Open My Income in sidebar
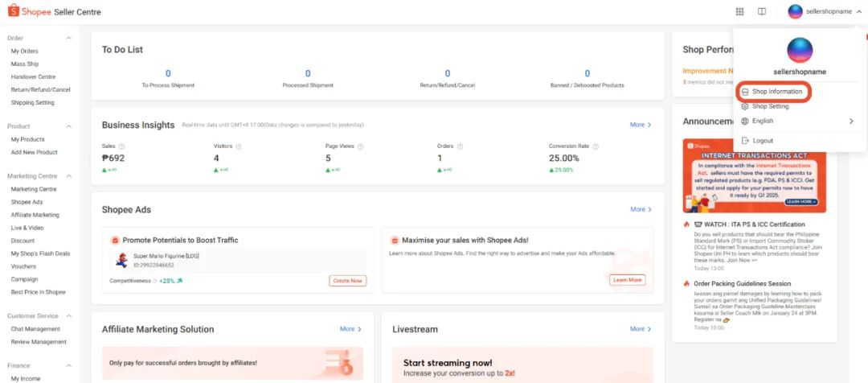The width and height of the screenshot is (868, 383). pyautogui.click(x=26, y=378)
